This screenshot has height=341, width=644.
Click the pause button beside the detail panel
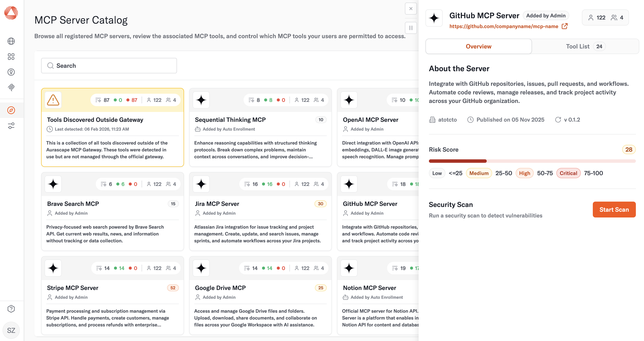coord(410,28)
